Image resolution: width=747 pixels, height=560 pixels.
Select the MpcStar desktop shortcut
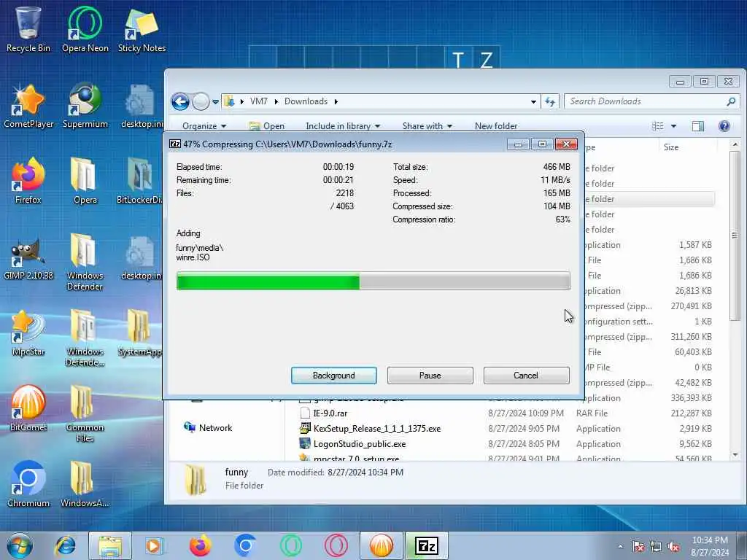(28, 332)
